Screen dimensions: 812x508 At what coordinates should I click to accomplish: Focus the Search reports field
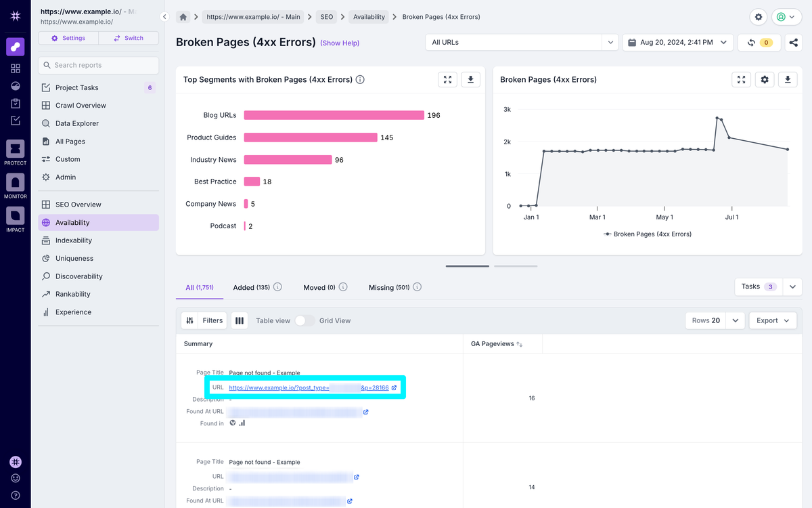[x=98, y=65]
